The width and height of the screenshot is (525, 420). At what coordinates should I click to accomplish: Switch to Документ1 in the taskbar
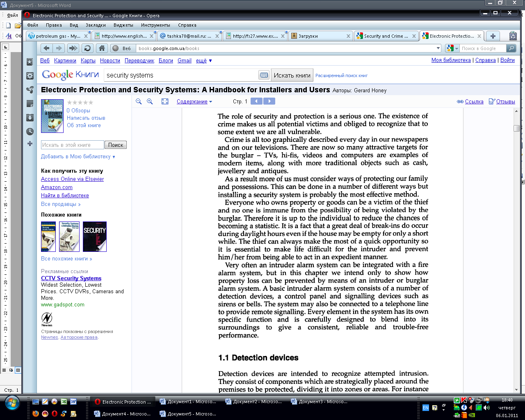pos(187,402)
